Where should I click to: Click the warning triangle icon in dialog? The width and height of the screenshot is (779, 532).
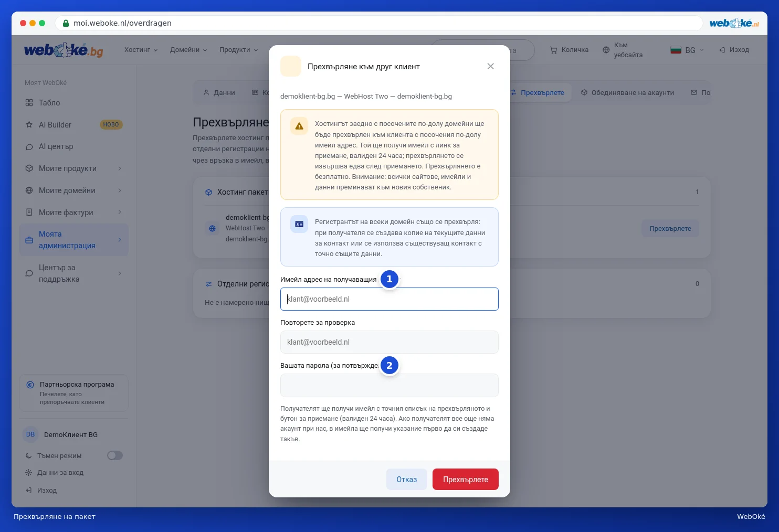coord(299,126)
